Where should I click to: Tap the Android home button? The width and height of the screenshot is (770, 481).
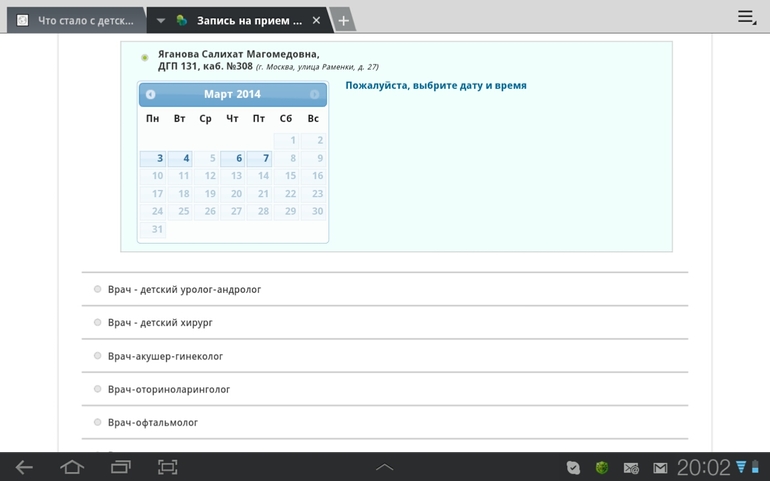(x=72, y=467)
